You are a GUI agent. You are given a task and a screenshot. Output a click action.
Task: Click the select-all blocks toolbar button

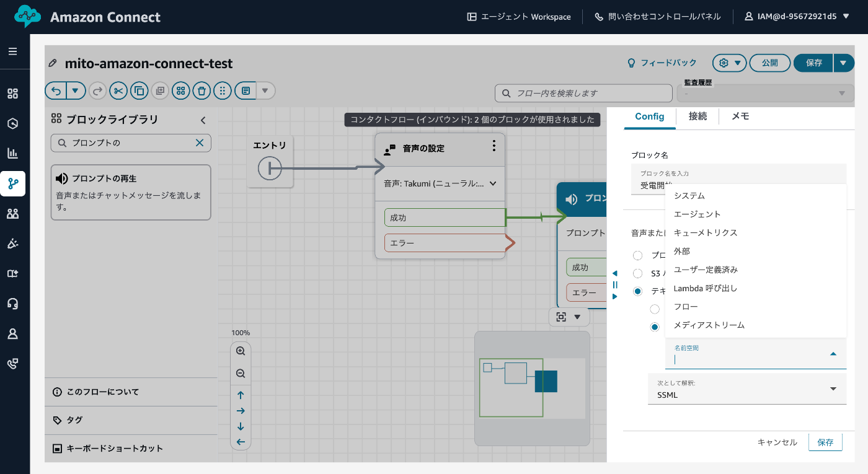(180, 91)
